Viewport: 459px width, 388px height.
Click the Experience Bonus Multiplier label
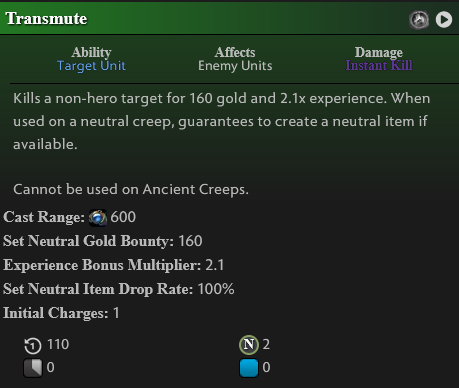tap(102, 265)
